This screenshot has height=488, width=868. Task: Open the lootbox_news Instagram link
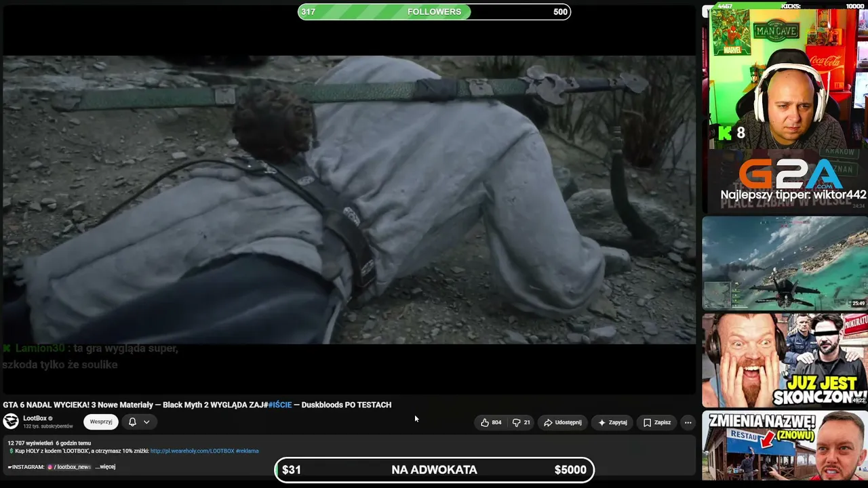pyautogui.click(x=69, y=467)
